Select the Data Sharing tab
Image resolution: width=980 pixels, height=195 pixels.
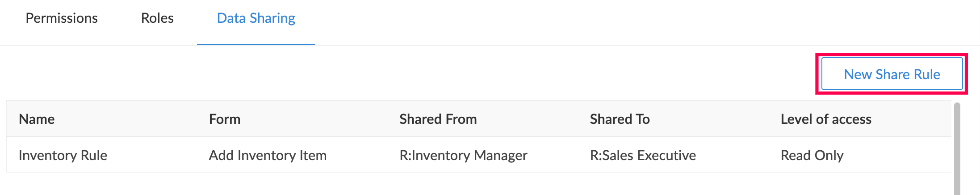(x=256, y=18)
